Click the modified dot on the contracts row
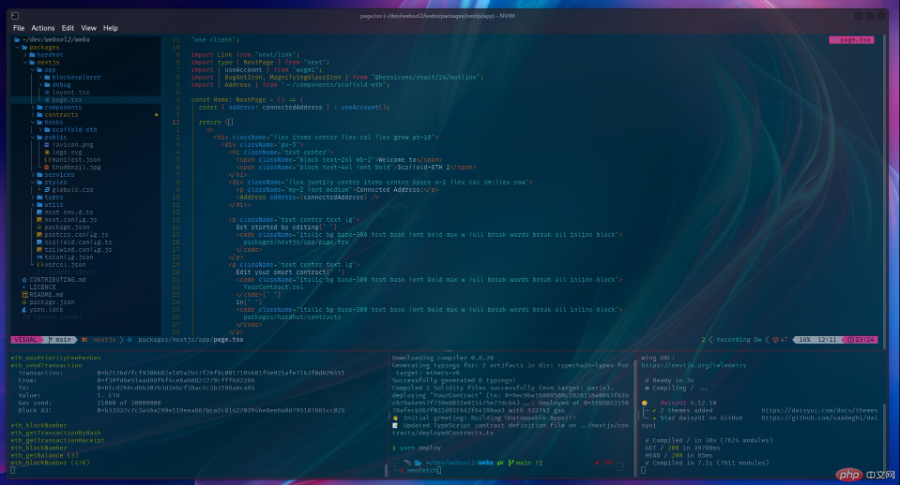The width and height of the screenshot is (900, 485). coord(156,115)
